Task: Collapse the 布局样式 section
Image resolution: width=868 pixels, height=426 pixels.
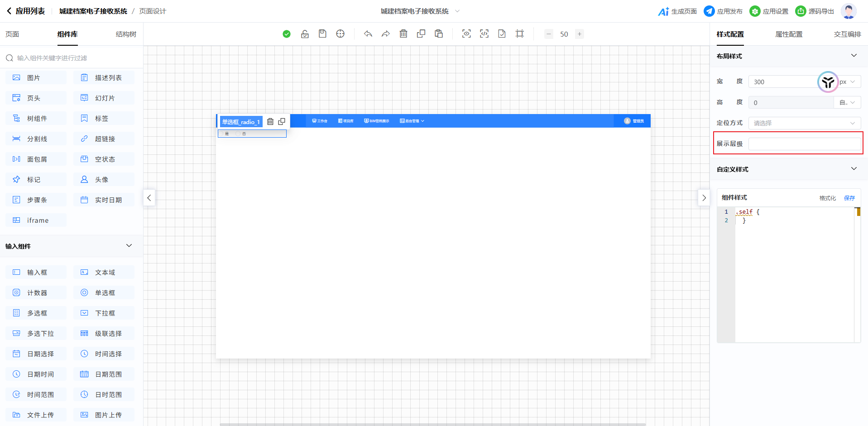Action: (x=854, y=56)
